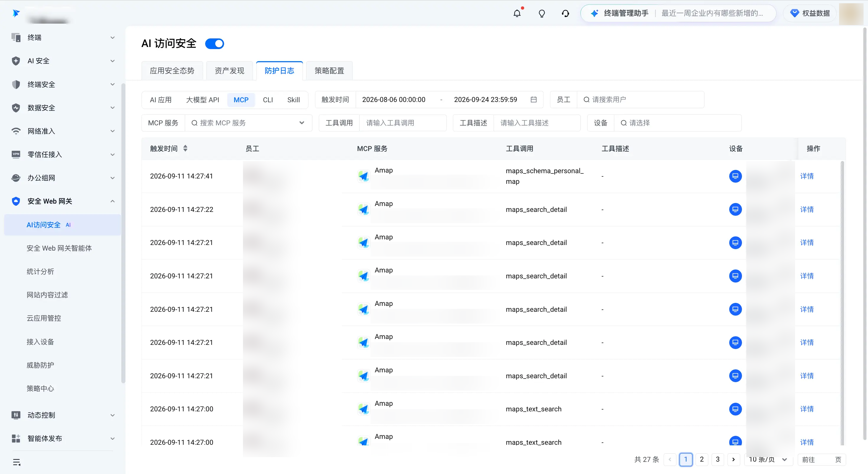Open 详情 for maps_schema_personal_map's next row 14:27:22
868x474 pixels.
tap(807, 210)
